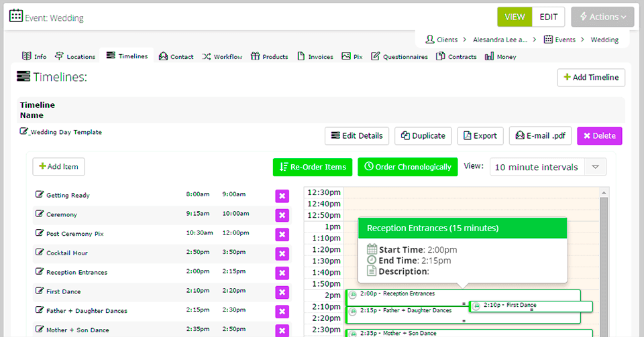The image size is (644, 337).
Task: Click the calendar icon next to Event: Wedding
Action: [x=16, y=16]
